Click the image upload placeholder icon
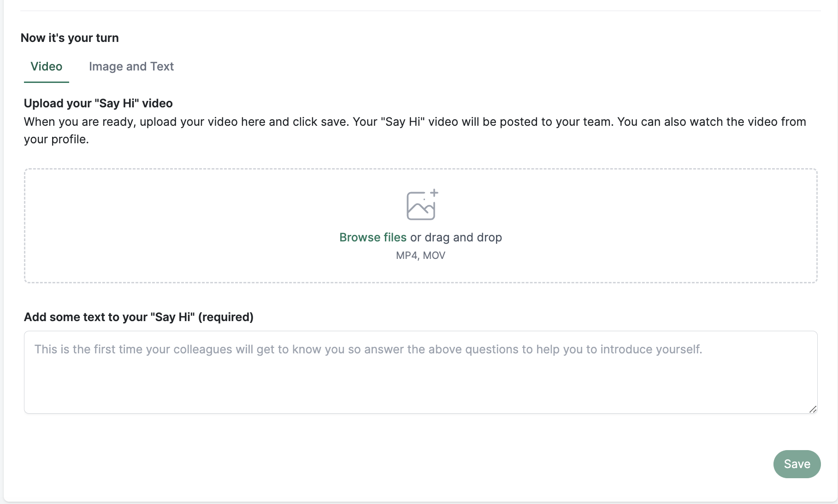The image size is (838, 504). pos(422,205)
